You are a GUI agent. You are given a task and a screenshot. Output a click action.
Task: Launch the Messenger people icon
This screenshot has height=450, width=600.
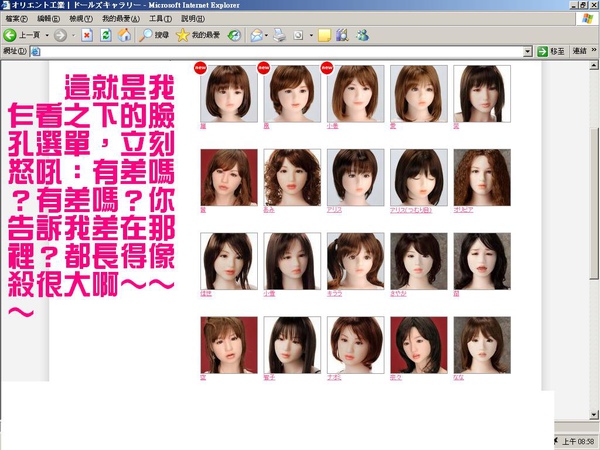[362, 35]
